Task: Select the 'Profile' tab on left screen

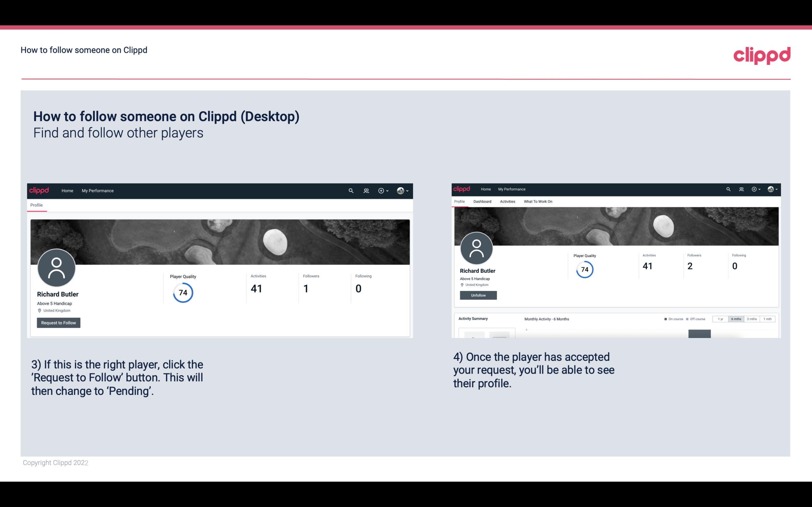Action: click(37, 205)
